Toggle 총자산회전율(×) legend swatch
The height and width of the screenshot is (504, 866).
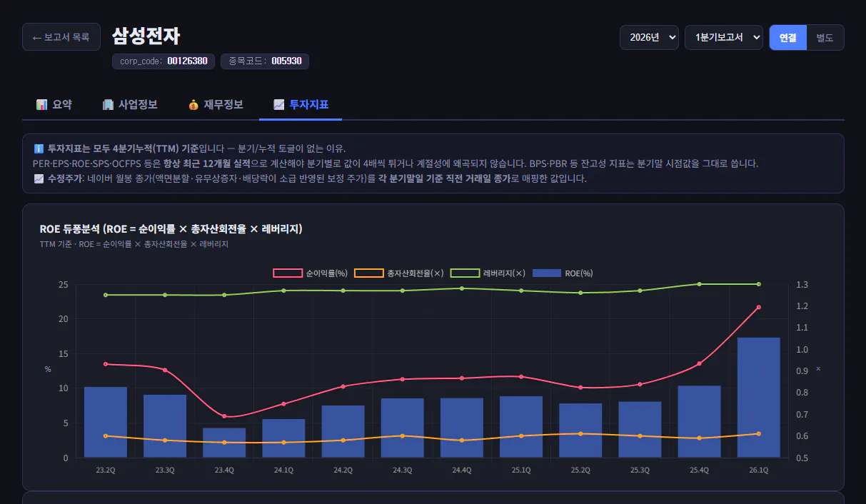368,273
